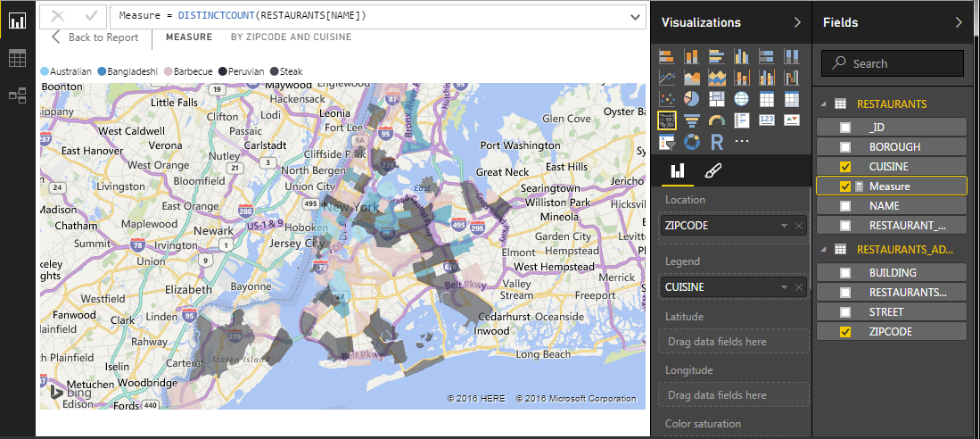Check the BOROUGH field checkbox

[845, 147]
